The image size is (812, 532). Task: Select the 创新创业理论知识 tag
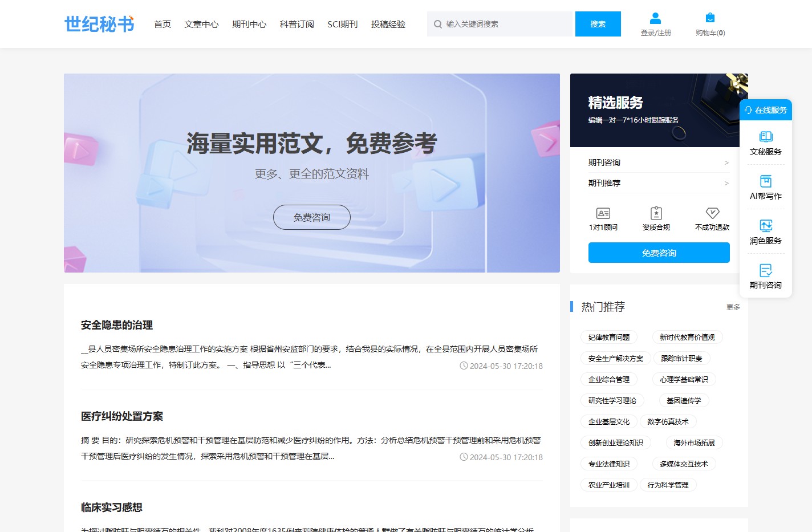[x=616, y=442]
